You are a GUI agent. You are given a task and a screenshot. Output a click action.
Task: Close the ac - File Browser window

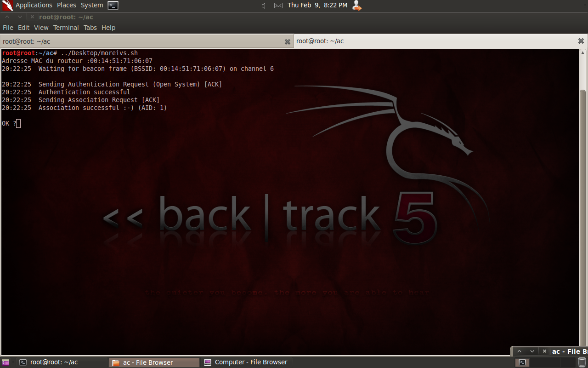point(545,351)
